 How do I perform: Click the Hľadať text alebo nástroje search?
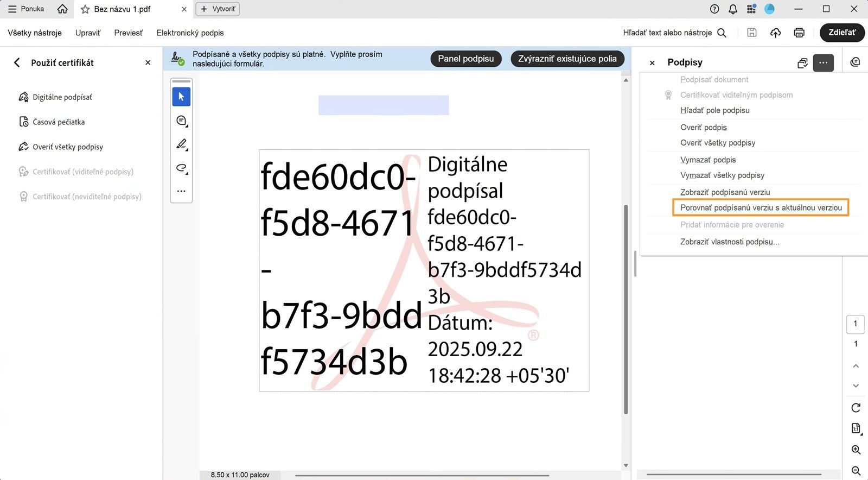(x=674, y=33)
